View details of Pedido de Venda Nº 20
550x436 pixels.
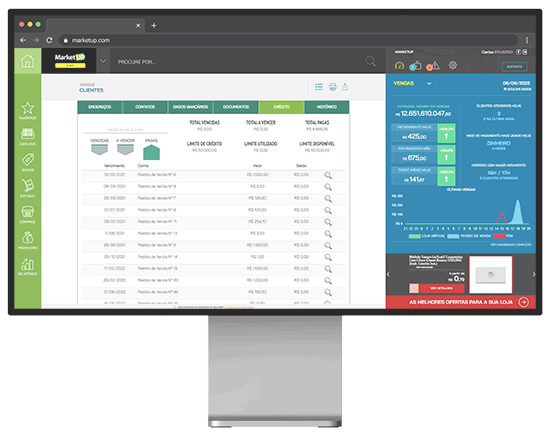328,281
